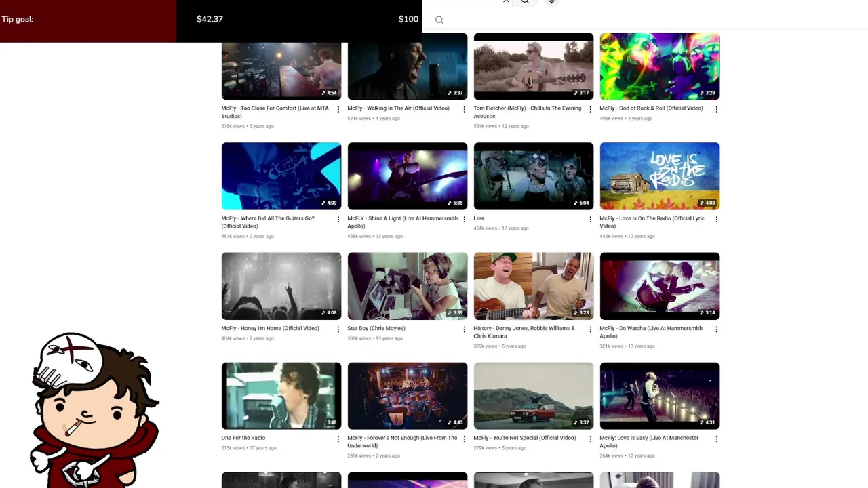Open options menu for One For the Radio
This screenshot has width=868, height=488.
coord(338,439)
